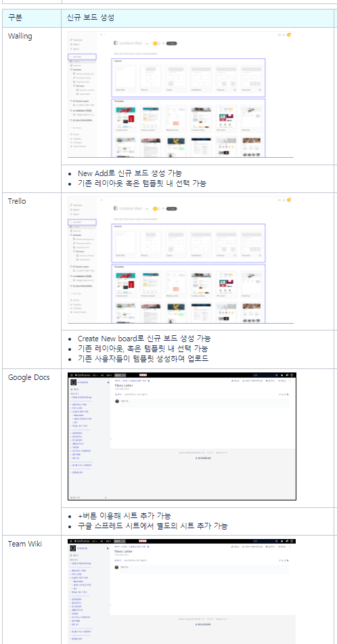Screen dimensions: 337x644
Task: Select text 'New Add로 신규 보드 생성 가능'
Action: coord(130,173)
